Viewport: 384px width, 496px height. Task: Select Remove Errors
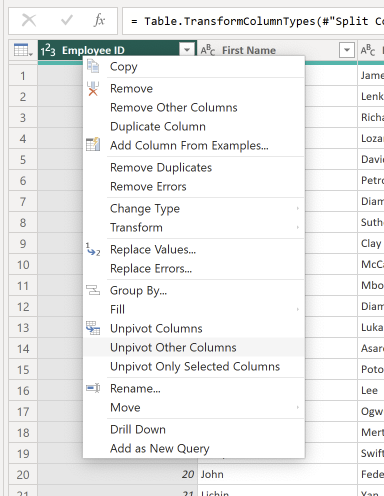(194, 187)
